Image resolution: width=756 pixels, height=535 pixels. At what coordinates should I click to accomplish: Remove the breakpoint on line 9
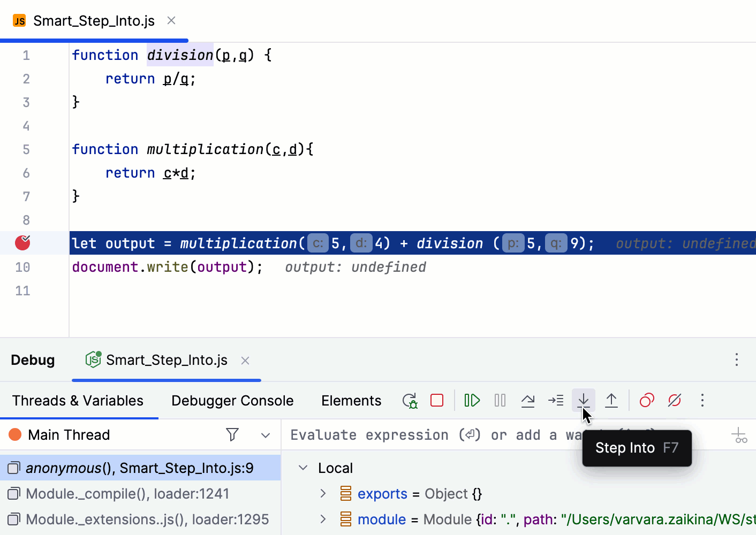(22, 243)
